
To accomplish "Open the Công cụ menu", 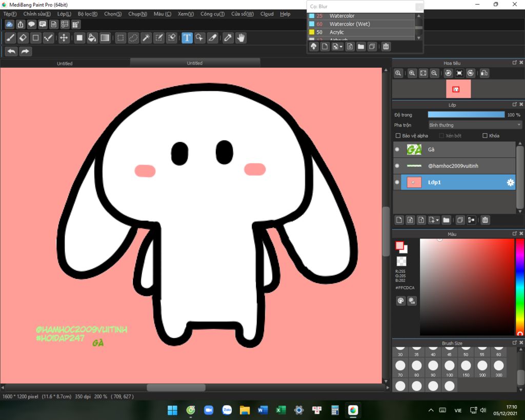I will pos(212,14).
